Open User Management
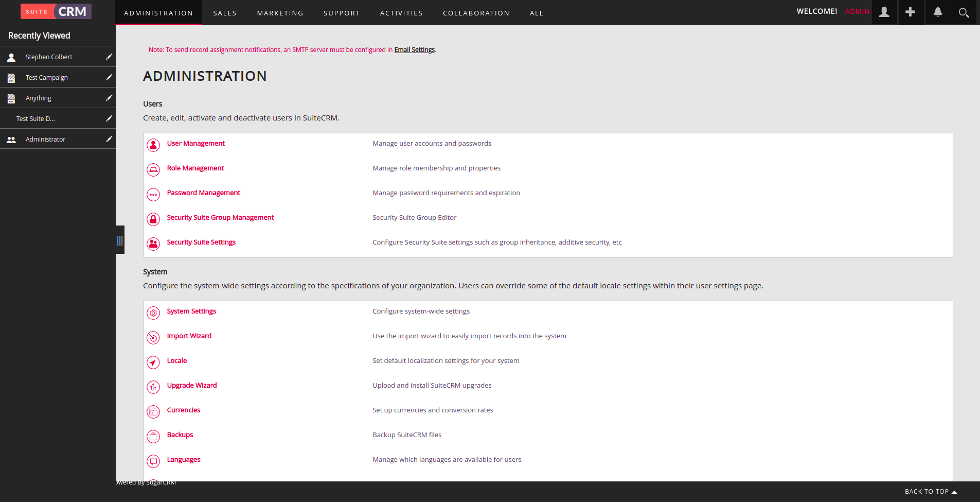 196,144
